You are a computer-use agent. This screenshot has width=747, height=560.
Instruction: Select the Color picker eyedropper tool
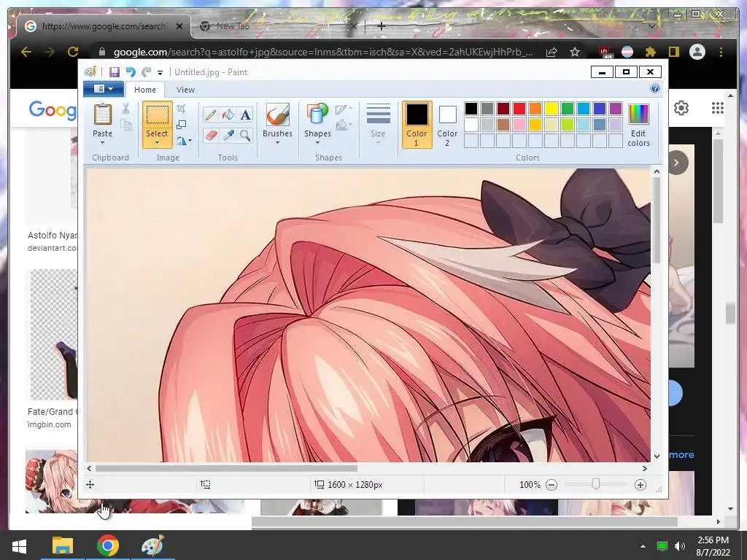coord(228,135)
